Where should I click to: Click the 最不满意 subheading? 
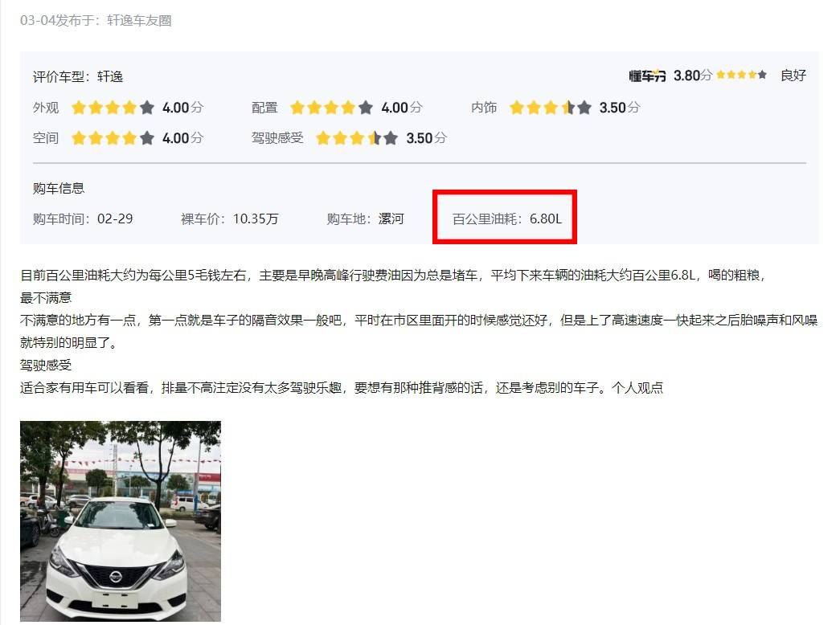coord(46,298)
